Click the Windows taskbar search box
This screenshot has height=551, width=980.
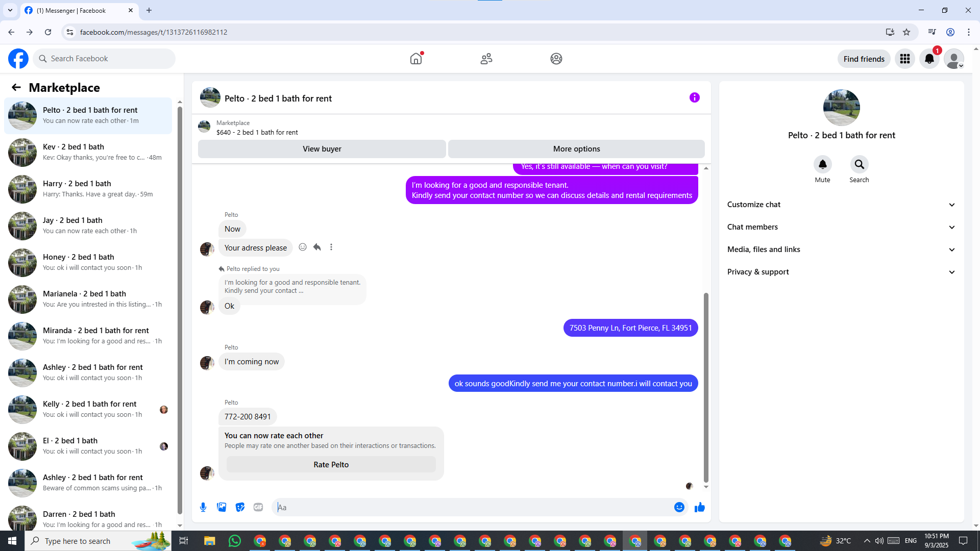(99, 541)
